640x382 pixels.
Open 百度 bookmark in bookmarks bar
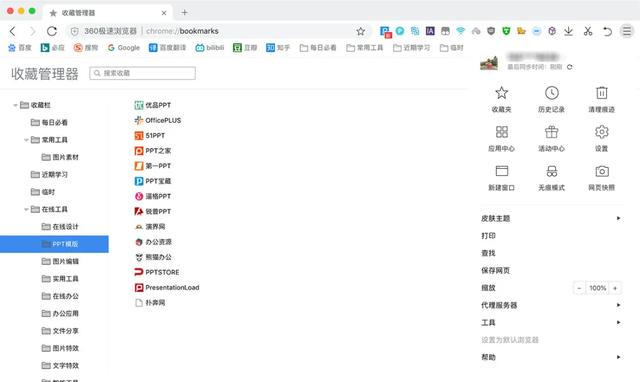pyautogui.click(x=20, y=48)
